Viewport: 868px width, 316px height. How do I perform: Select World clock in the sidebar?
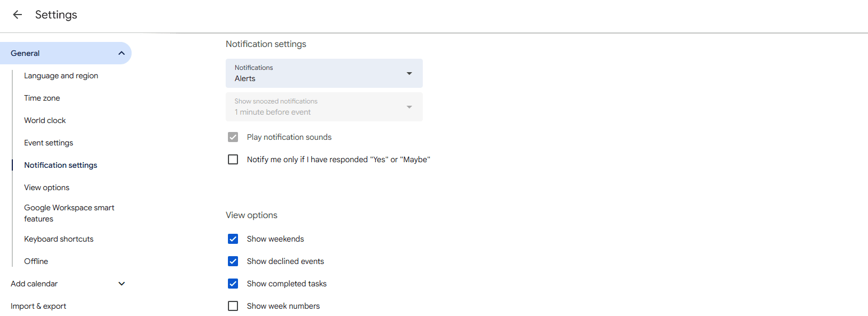click(x=45, y=120)
